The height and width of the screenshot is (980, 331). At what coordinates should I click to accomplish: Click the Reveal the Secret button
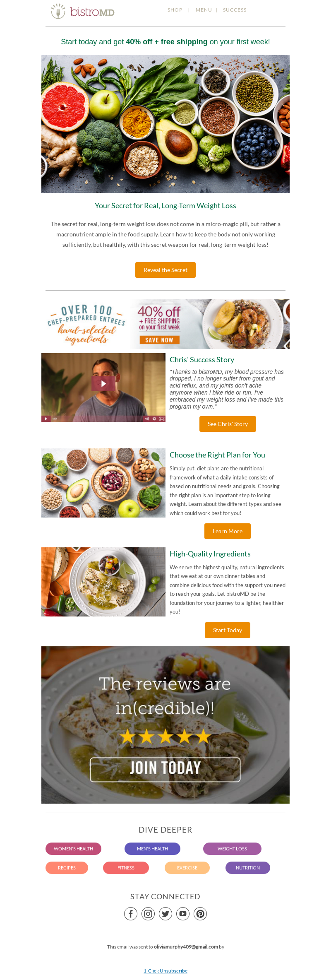click(x=165, y=270)
